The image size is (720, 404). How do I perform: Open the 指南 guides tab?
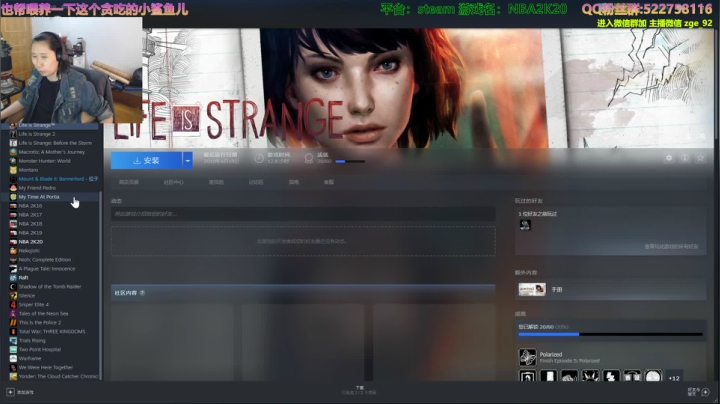(294, 182)
